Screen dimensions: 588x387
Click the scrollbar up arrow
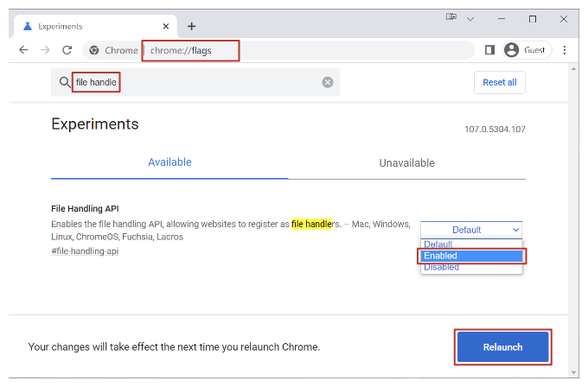[573, 69]
